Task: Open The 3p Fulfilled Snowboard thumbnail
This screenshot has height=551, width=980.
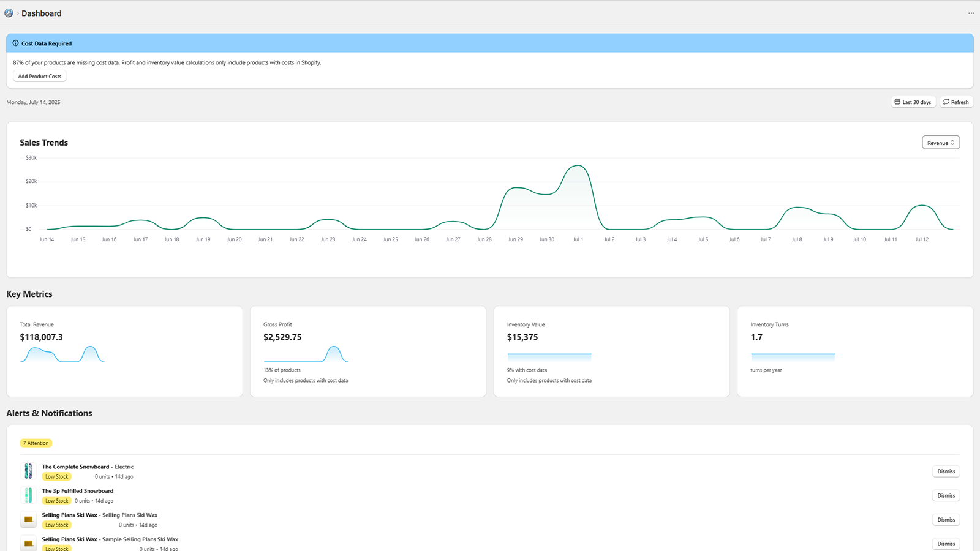Action: point(28,495)
